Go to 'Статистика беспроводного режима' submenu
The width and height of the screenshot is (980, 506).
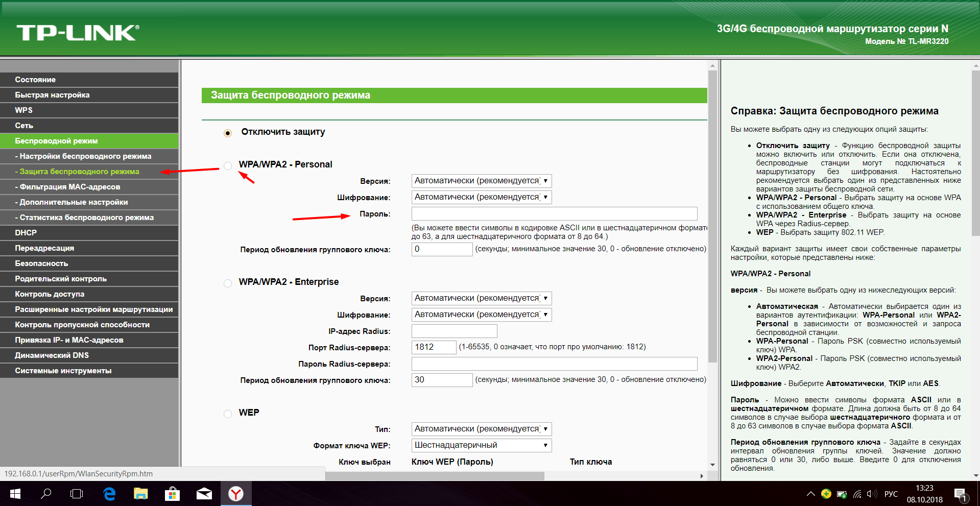[89, 218]
